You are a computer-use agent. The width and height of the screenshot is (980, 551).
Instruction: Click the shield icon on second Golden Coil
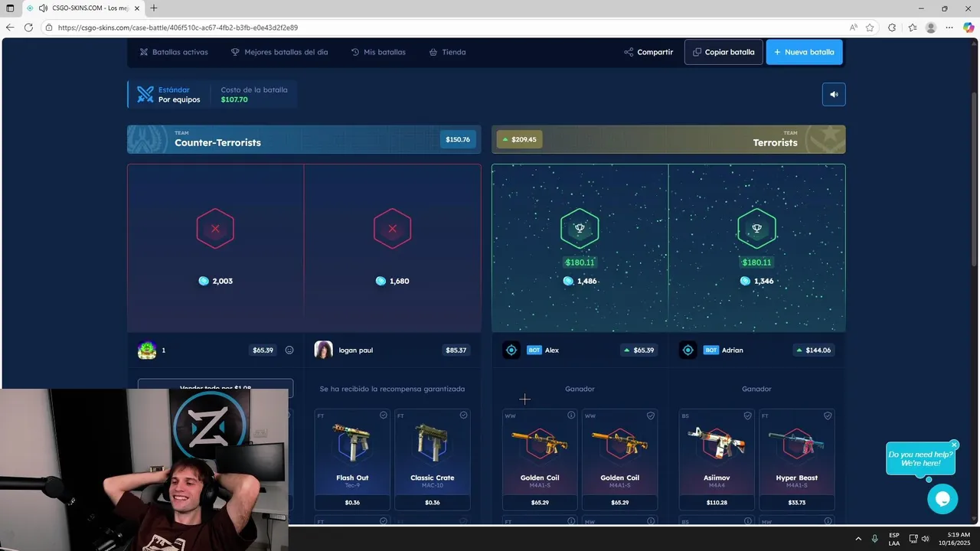click(651, 416)
